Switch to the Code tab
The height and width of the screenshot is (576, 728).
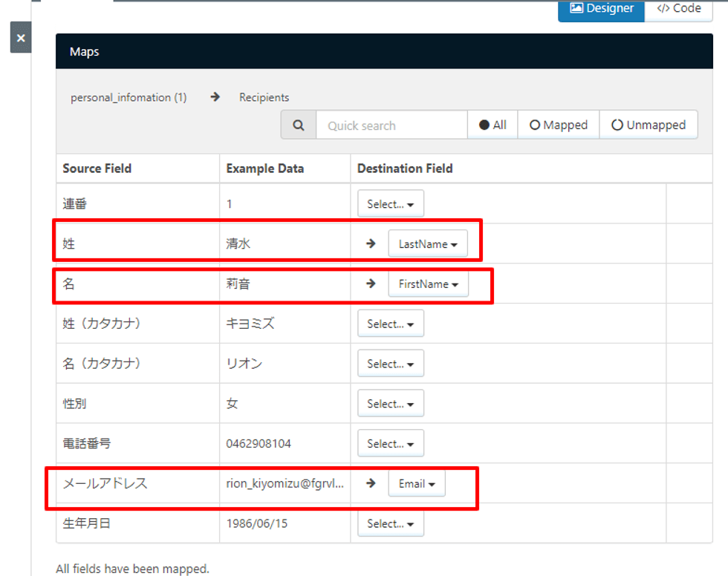(x=678, y=9)
